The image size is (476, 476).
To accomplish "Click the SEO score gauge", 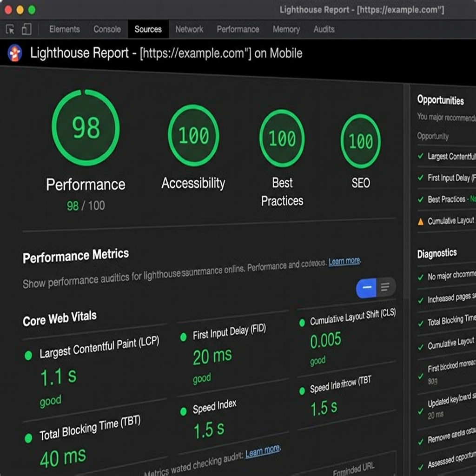I will coord(361,141).
